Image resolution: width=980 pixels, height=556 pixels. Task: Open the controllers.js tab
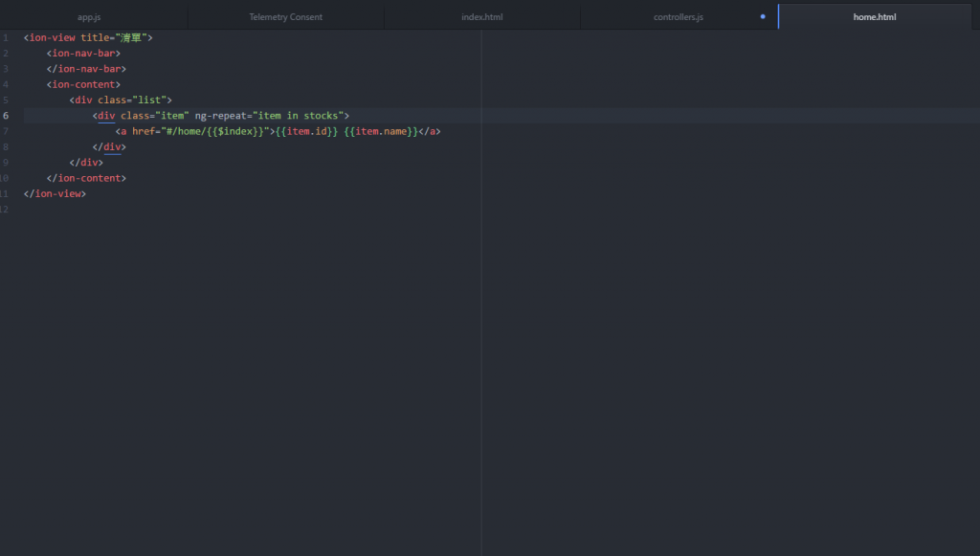(679, 17)
